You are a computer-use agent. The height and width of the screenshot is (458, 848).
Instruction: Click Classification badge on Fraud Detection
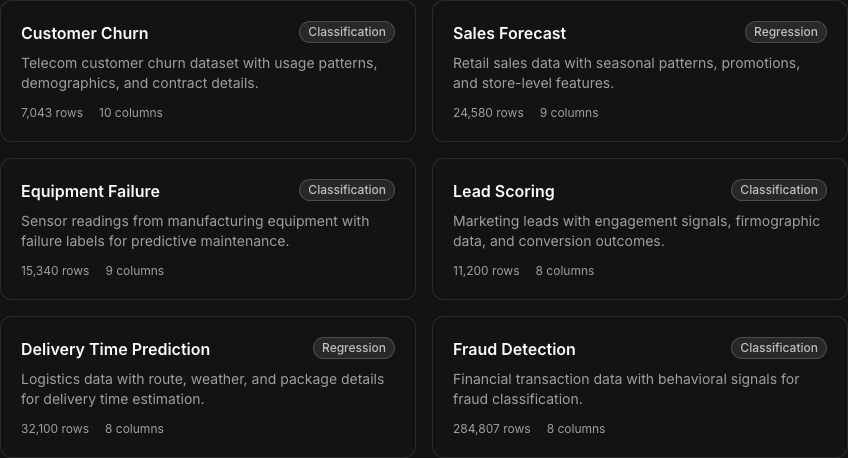(x=779, y=348)
